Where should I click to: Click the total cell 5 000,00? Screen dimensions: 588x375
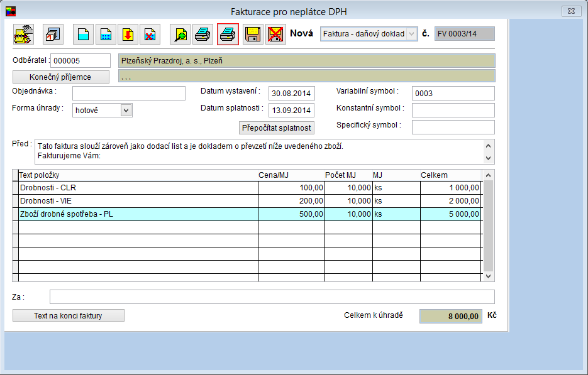pos(451,214)
